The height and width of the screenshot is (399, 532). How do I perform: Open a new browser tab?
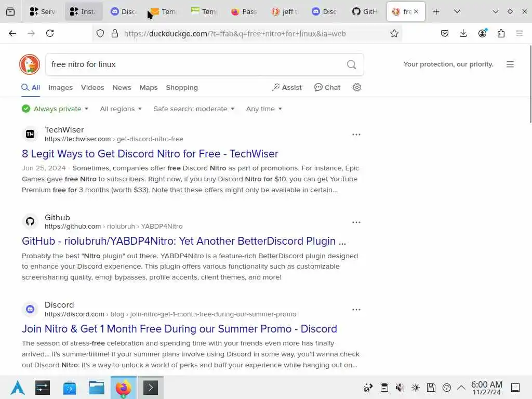(x=436, y=11)
